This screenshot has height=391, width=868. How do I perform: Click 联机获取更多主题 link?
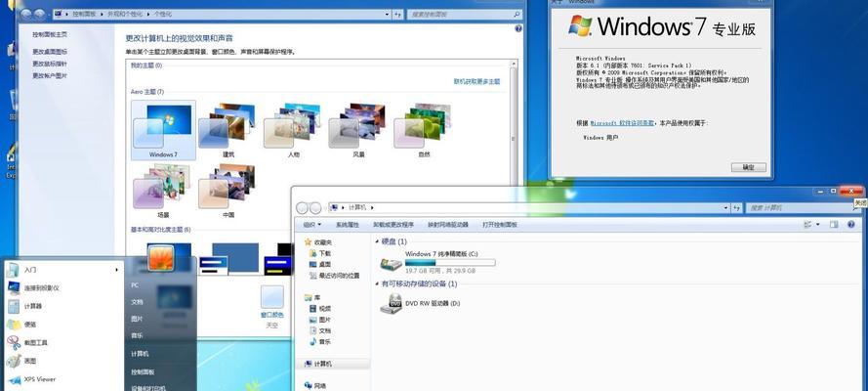point(476,81)
